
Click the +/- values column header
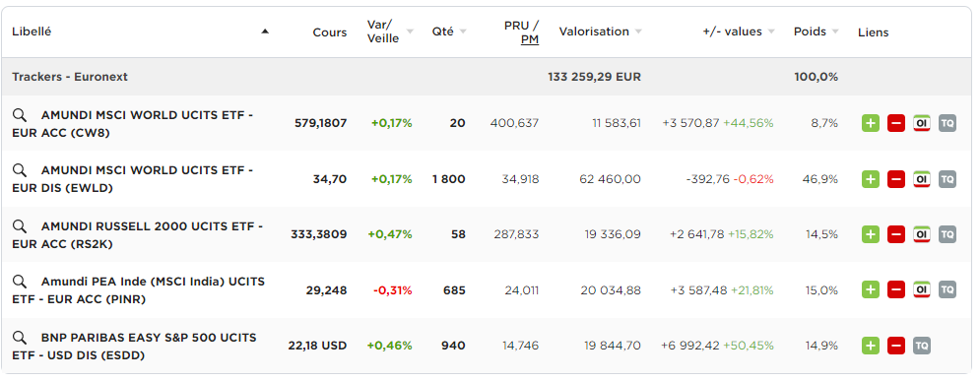[x=732, y=32]
